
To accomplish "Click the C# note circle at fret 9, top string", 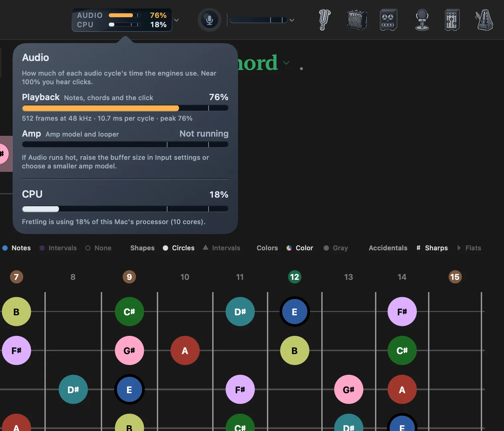I will point(129,312).
